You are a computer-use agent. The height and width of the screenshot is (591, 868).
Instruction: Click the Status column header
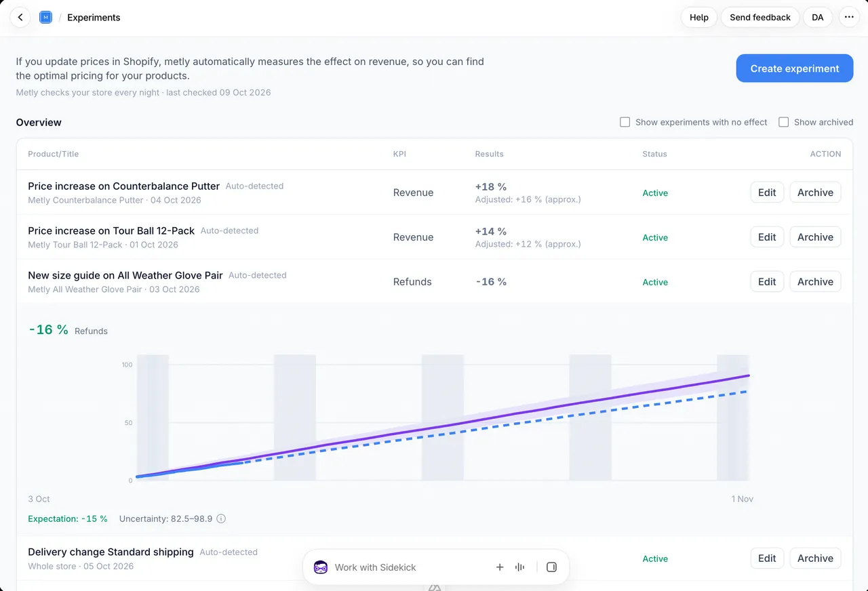click(x=654, y=154)
